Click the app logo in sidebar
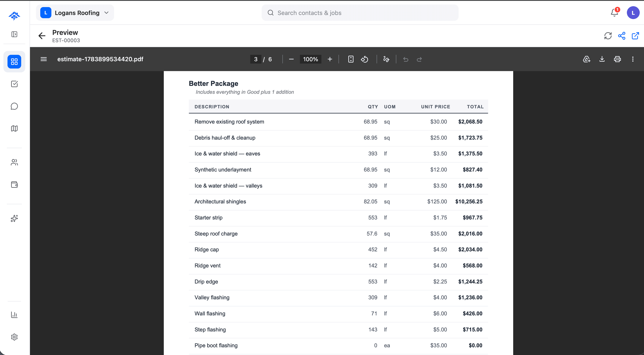Screen dimensions: 644x355 click(15, 16)
